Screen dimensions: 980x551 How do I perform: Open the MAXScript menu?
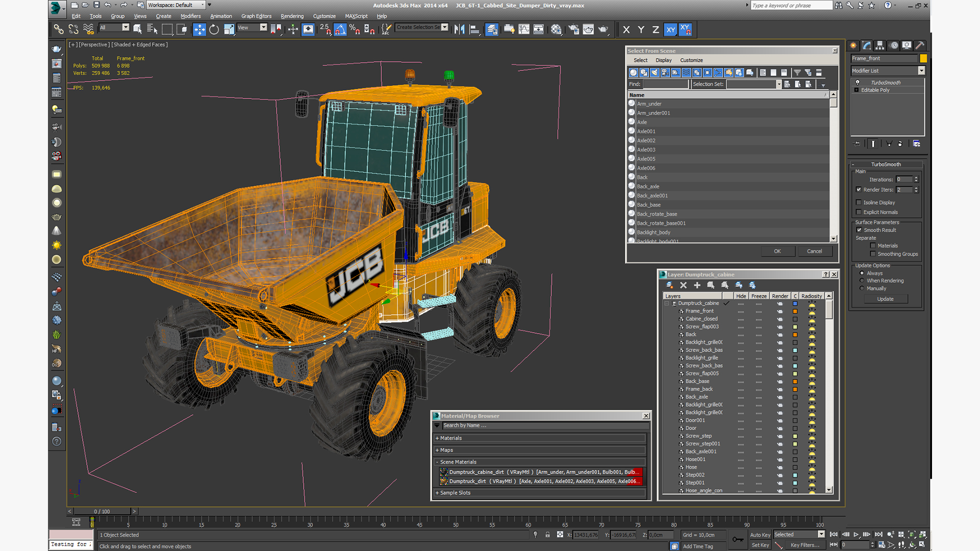(356, 16)
